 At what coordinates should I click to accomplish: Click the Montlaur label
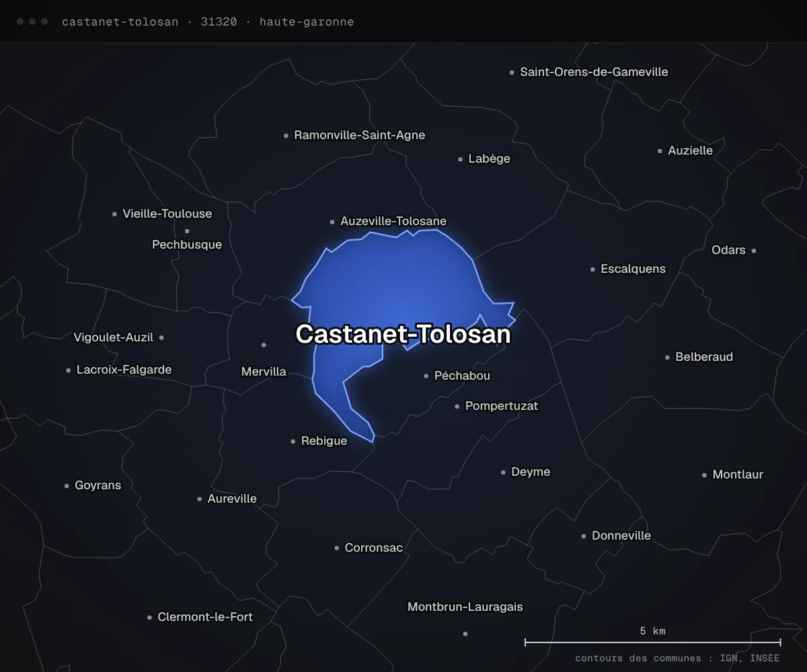click(x=738, y=474)
